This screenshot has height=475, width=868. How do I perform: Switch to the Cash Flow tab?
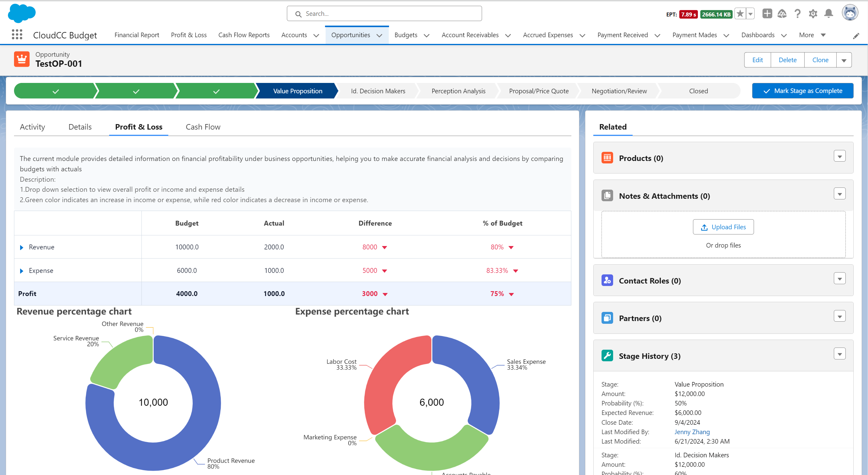click(x=203, y=127)
